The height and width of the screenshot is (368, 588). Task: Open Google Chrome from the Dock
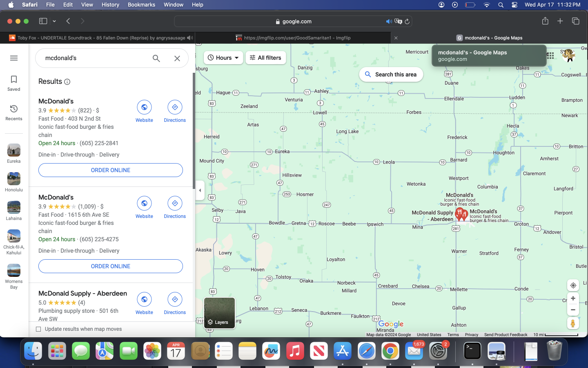pyautogui.click(x=390, y=351)
